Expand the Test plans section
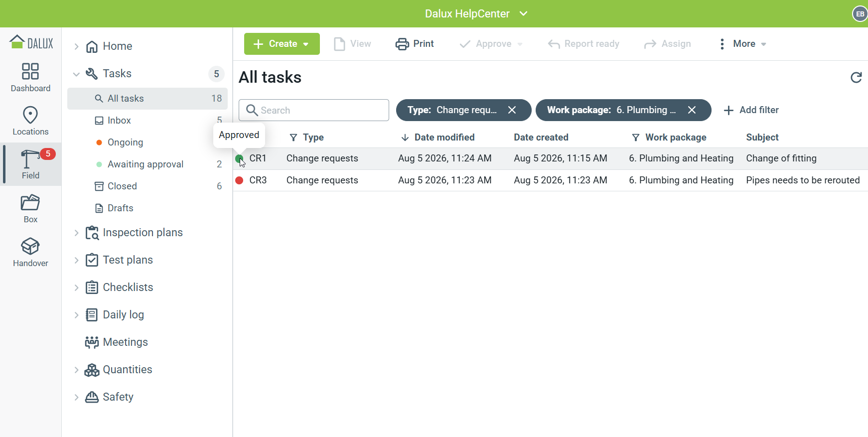The width and height of the screenshot is (868, 437). coord(76,260)
